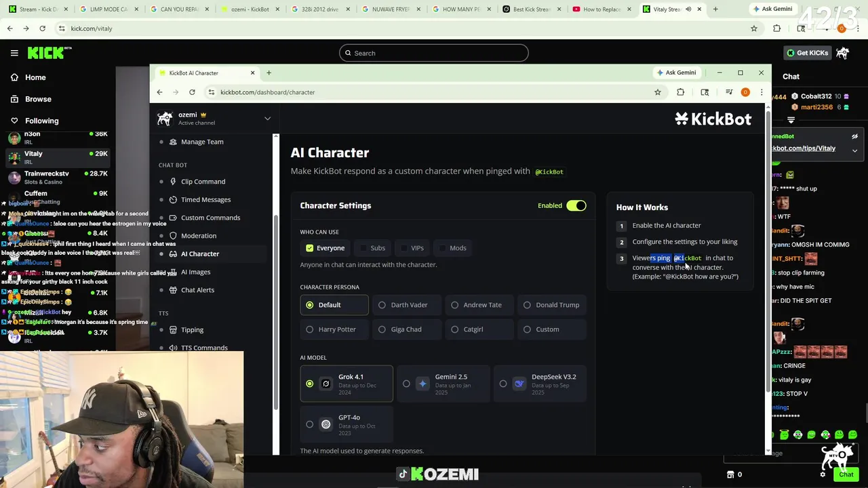This screenshot has height=488, width=868.
Task: Check the VIPs option
Action: pyautogui.click(x=412, y=248)
